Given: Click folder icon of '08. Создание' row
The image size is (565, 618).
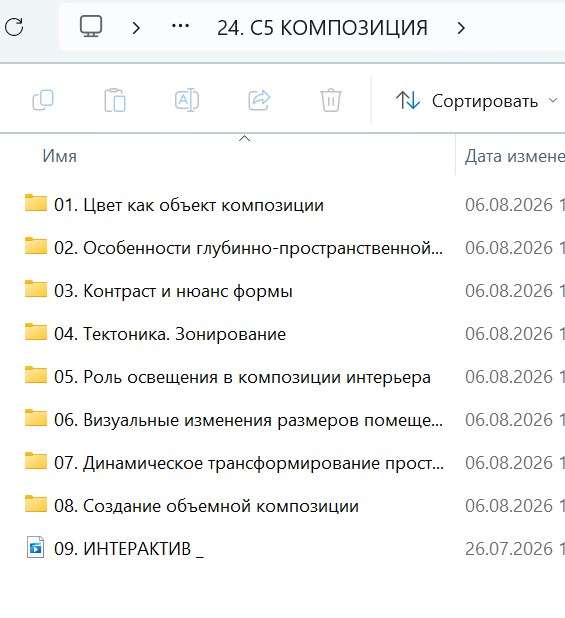Looking at the screenshot, I should click(35, 503).
